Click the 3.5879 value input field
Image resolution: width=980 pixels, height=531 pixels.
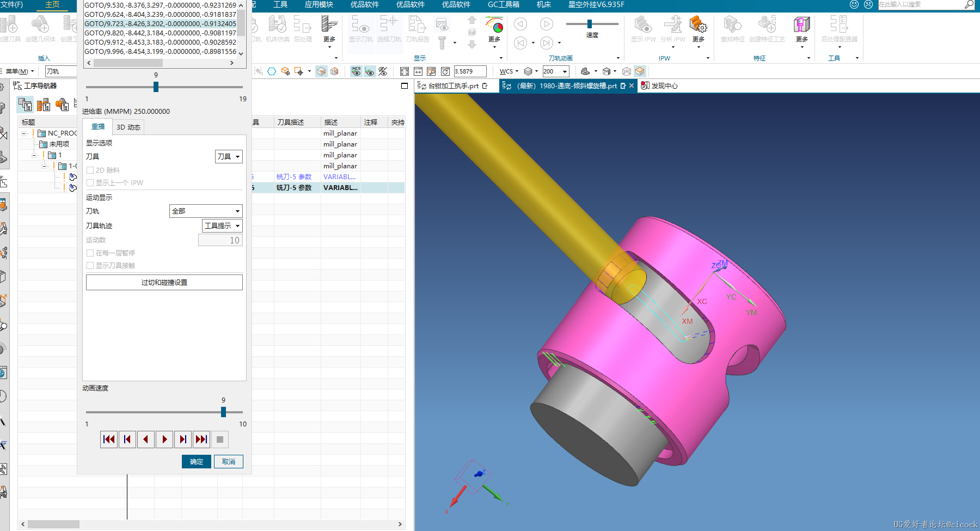[x=470, y=71]
